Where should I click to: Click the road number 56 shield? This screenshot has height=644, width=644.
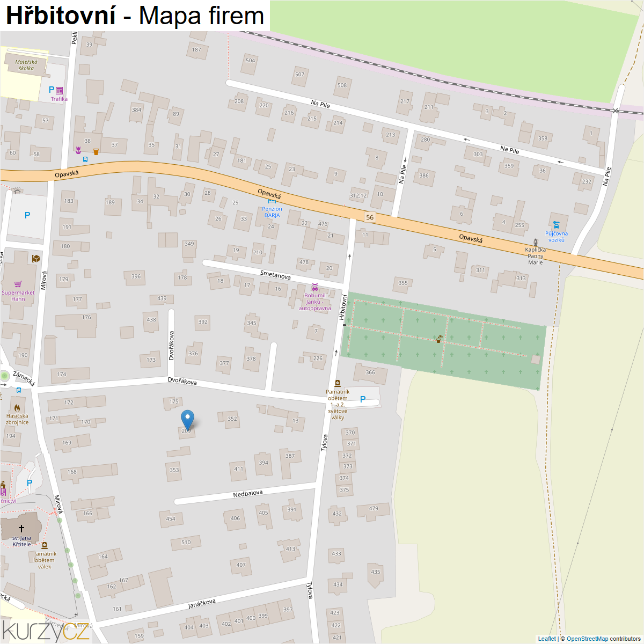[370, 217]
